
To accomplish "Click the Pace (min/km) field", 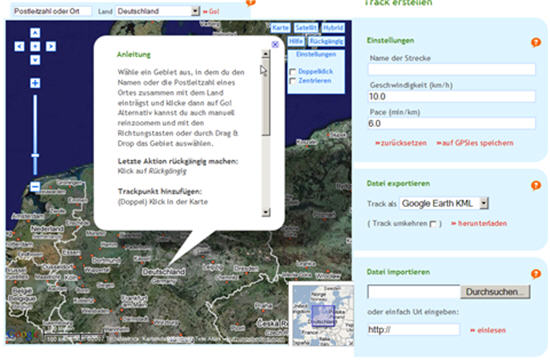I will [452, 124].
